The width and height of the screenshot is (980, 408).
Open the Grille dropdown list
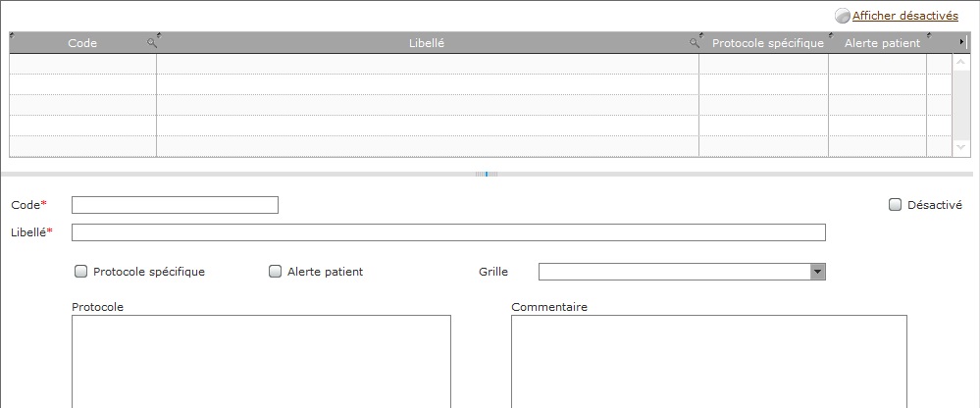point(817,272)
